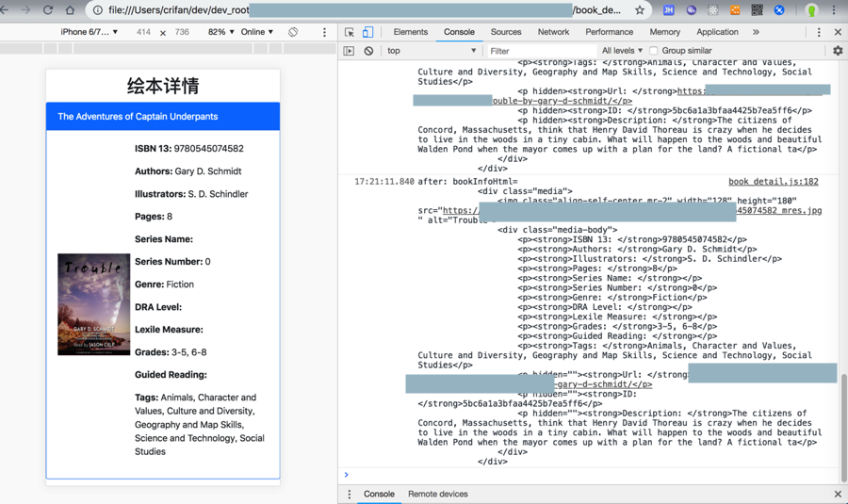Click the 'after: bookInfoHtml=' log text
848x504 pixels.
[467, 181]
